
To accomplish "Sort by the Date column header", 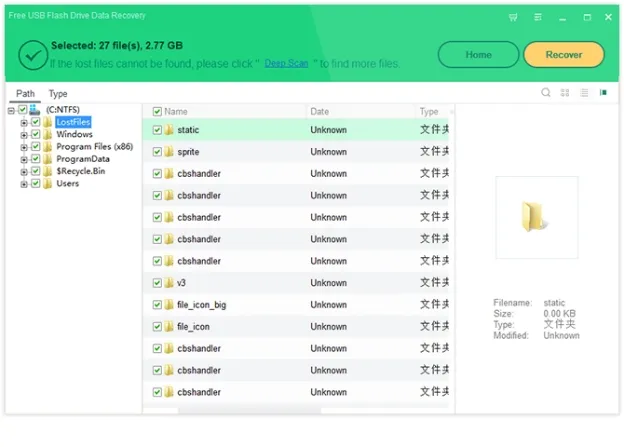I will (x=360, y=111).
